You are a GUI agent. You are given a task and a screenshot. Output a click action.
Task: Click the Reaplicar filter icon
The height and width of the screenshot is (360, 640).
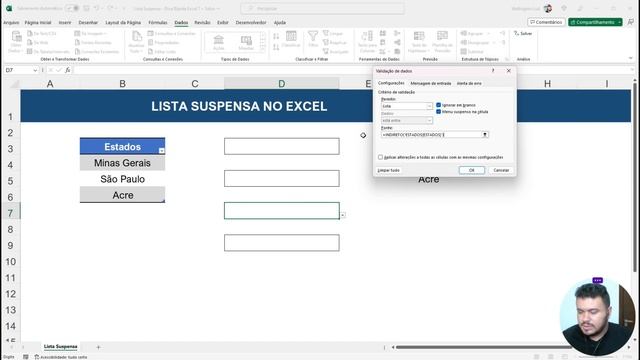(x=326, y=42)
